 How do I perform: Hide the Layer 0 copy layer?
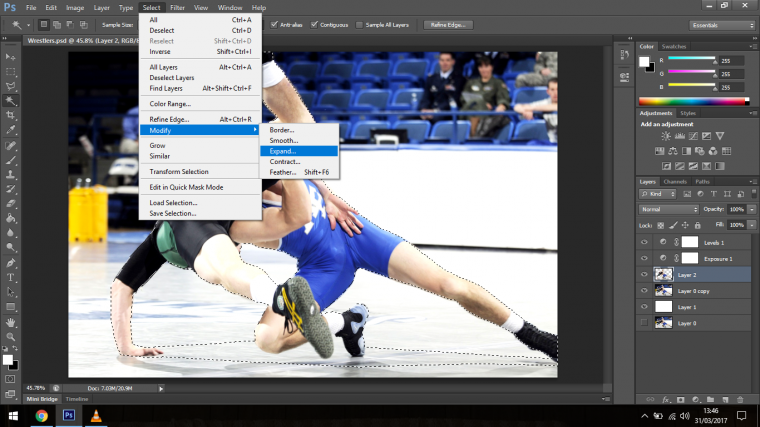(644, 291)
